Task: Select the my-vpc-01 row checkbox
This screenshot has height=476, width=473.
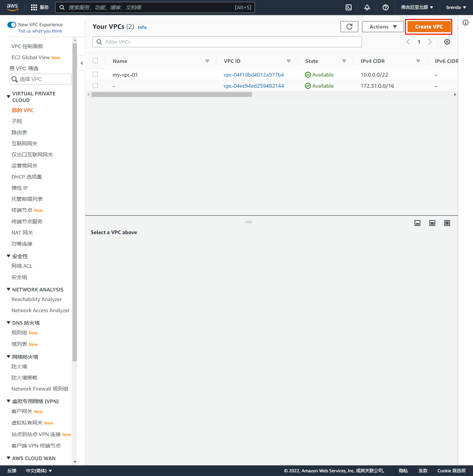Action: [95, 74]
